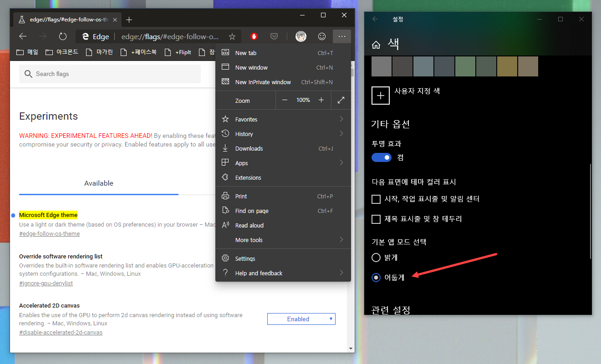Click the Settings label in the Edge menu

pyautogui.click(x=245, y=259)
